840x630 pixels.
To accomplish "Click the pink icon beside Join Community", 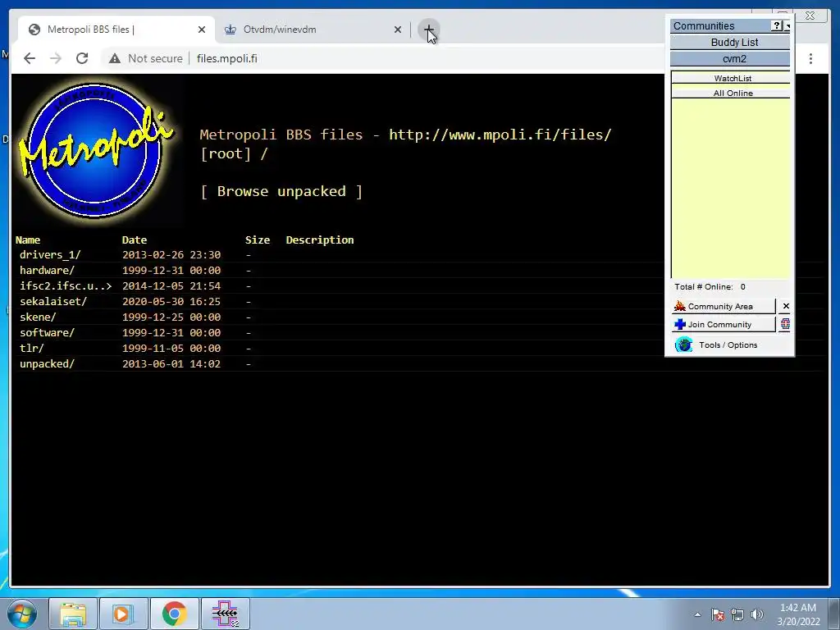I will (785, 324).
